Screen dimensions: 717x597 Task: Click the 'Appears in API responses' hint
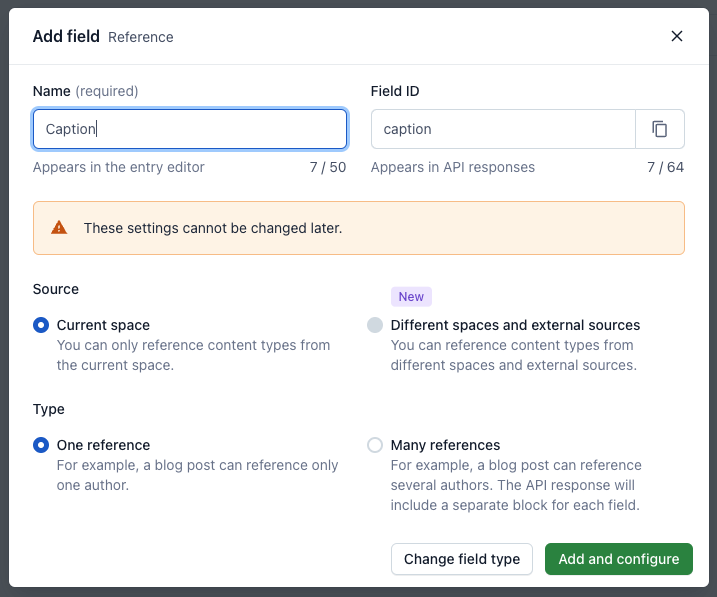453,167
